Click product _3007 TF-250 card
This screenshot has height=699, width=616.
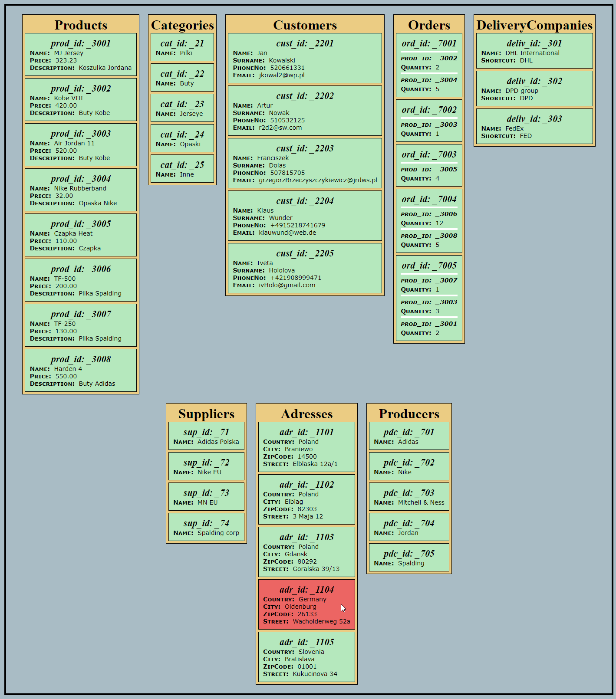click(x=81, y=325)
